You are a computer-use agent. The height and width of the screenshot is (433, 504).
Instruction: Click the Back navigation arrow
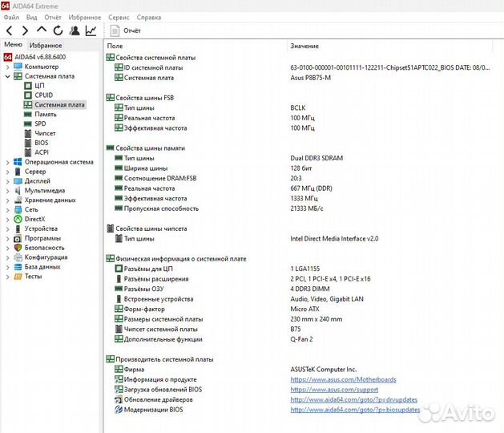[x=10, y=30]
